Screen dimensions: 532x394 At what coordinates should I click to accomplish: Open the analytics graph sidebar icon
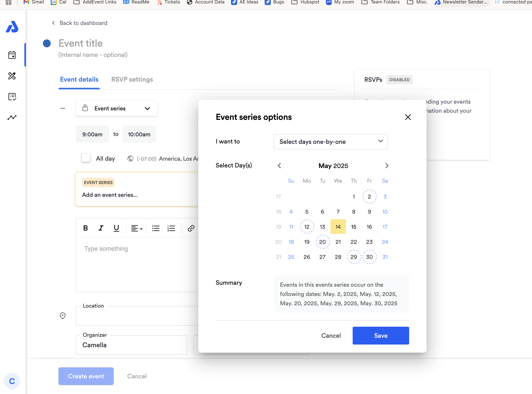click(x=12, y=117)
